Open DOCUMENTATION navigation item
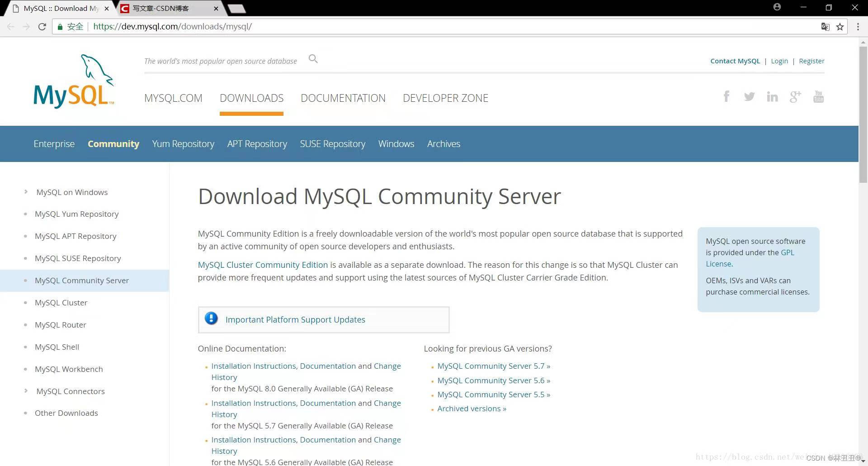 coord(343,98)
